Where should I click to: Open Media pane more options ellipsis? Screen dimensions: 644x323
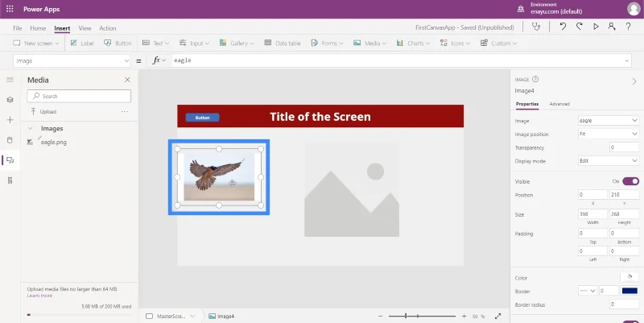(x=125, y=111)
